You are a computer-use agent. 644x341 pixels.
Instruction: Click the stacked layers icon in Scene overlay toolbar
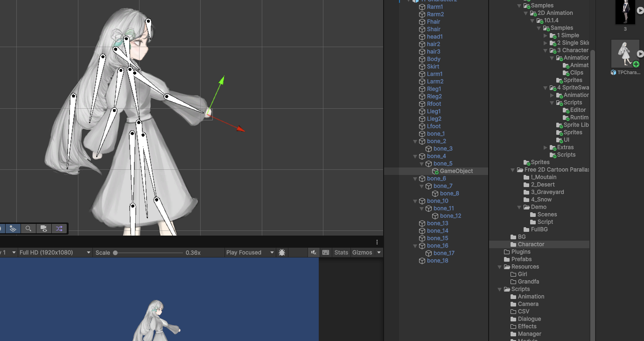[13, 229]
